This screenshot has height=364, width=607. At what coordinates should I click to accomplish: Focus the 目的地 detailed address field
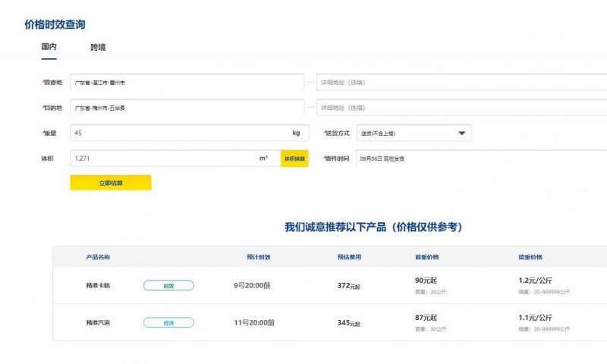click(x=461, y=108)
